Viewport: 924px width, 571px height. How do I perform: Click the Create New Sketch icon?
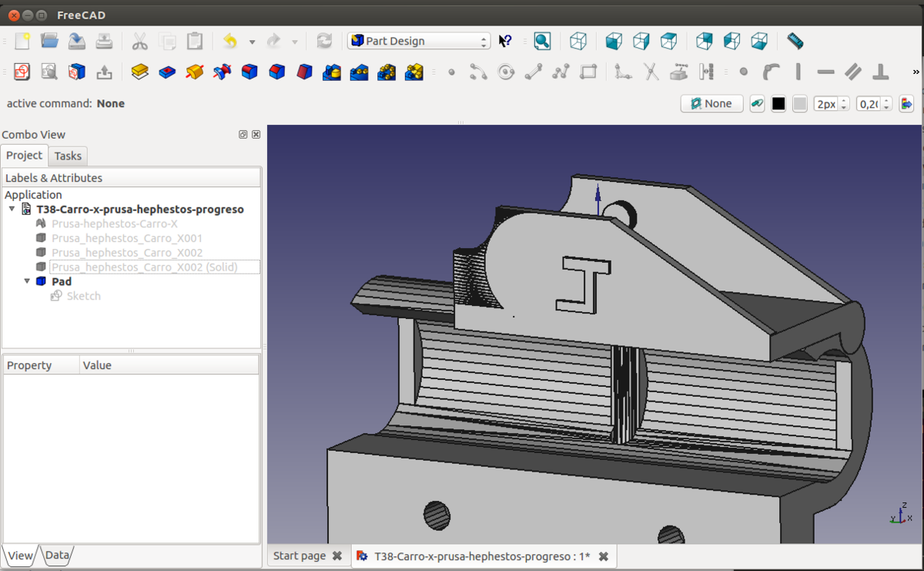22,72
